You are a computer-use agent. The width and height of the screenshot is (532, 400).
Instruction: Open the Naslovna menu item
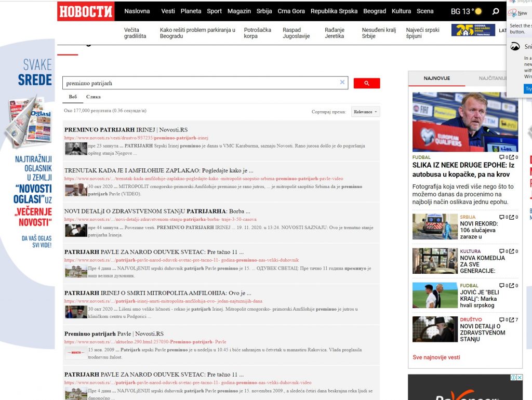point(137,11)
